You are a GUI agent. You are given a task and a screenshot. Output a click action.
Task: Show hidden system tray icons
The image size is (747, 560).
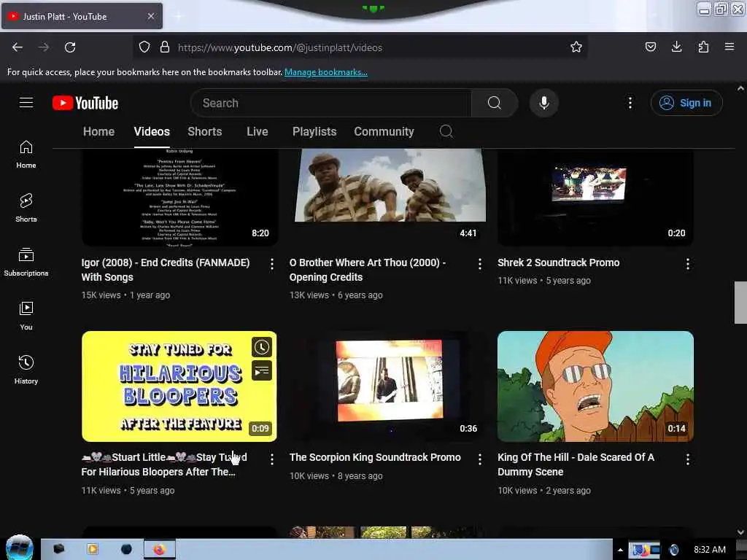620,550
